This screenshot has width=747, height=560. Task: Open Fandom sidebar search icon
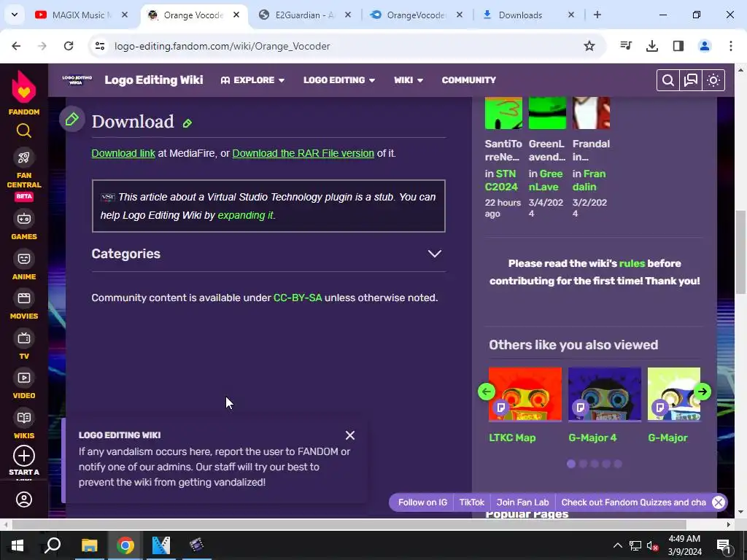pos(24,131)
